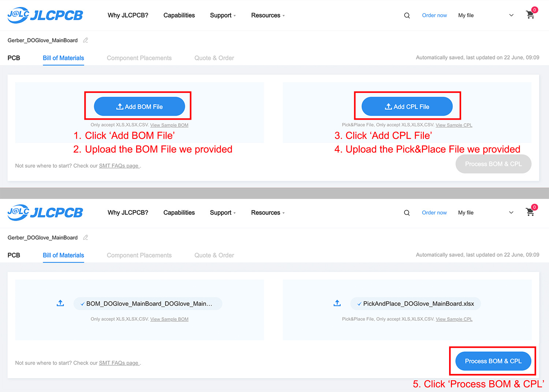Open the My file dropdown chevron in the top header
This screenshot has width=549, height=392.
point(511,15)
